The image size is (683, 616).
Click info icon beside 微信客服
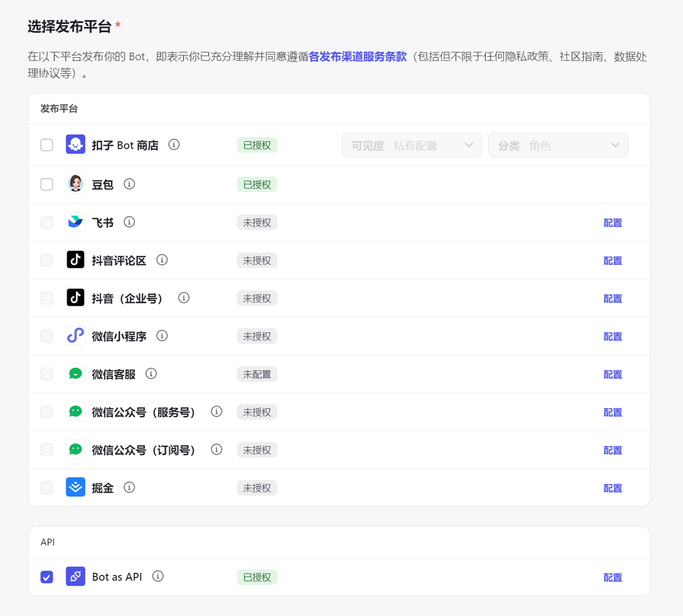click(151, 374)
